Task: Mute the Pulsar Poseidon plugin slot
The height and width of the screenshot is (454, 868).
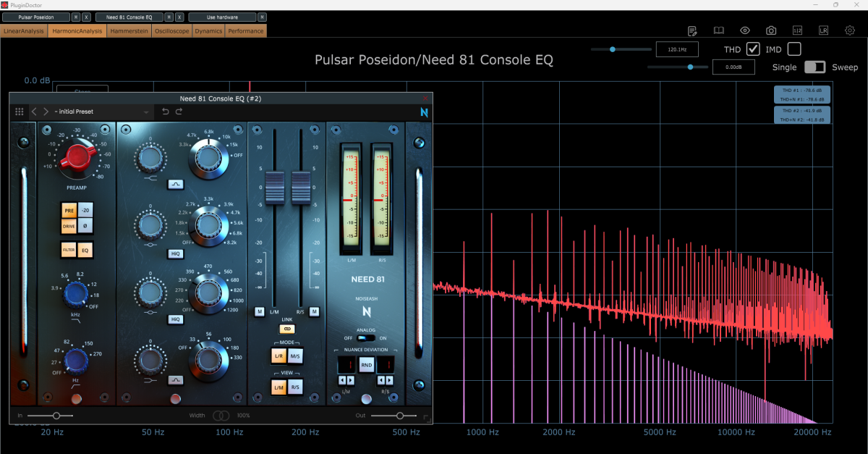Action: click(77, 17)
